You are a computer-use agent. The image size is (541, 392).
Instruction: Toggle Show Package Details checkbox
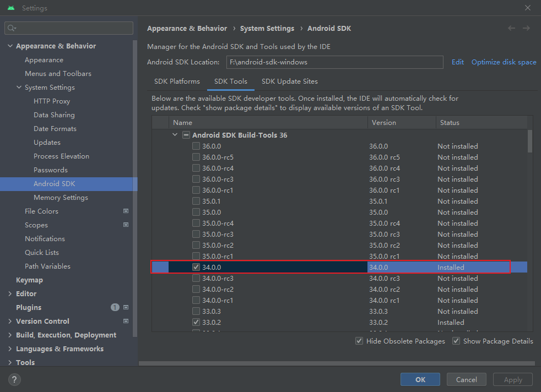click(x=456, y=341)
